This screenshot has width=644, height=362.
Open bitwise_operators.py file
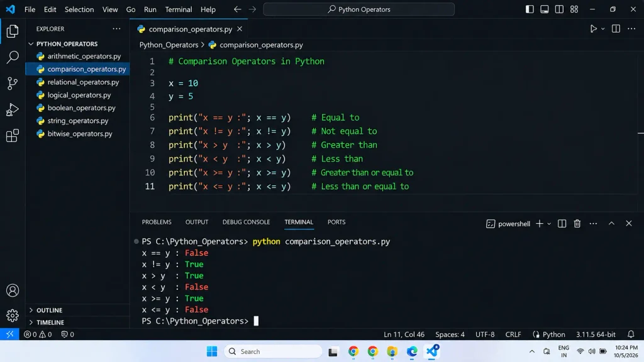click(77, 134)
